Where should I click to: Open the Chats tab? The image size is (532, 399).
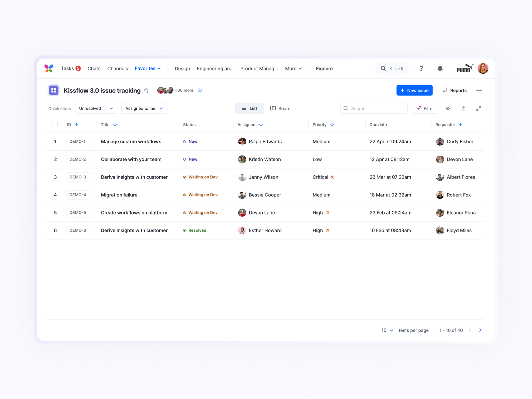[94, 68]
